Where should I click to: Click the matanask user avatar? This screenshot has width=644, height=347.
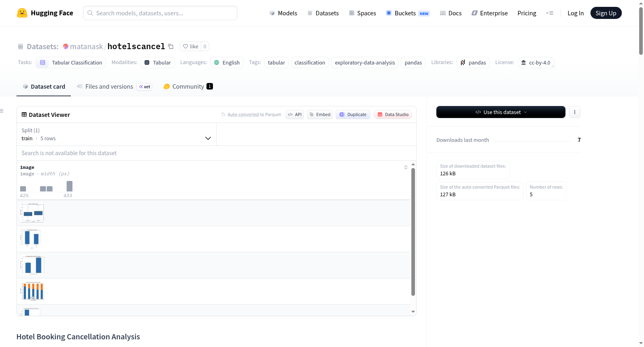pyautogui.click(x=66, y=46)
